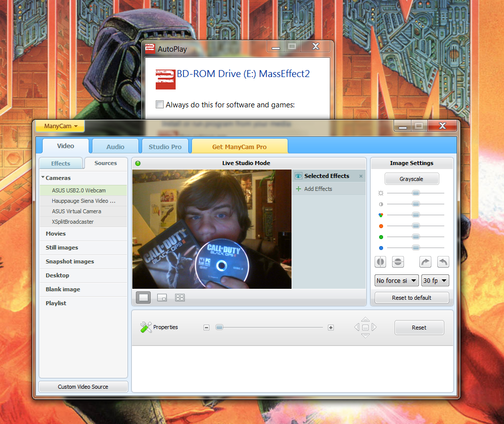
Task: Rotate image clockwise
Action: 425,262
